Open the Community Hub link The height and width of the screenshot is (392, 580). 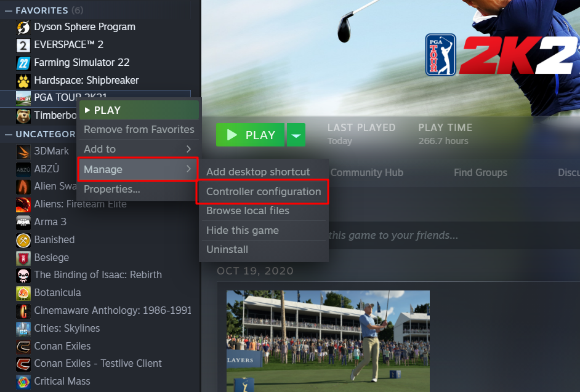pos(366,173)
